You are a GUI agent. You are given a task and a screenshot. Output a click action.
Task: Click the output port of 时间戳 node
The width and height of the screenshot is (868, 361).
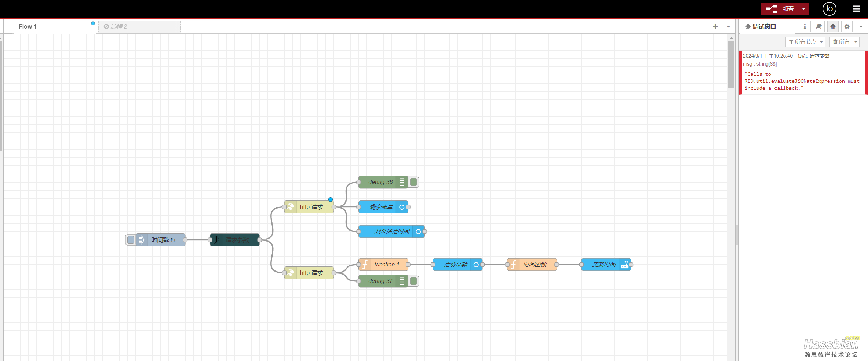point(185,240)
